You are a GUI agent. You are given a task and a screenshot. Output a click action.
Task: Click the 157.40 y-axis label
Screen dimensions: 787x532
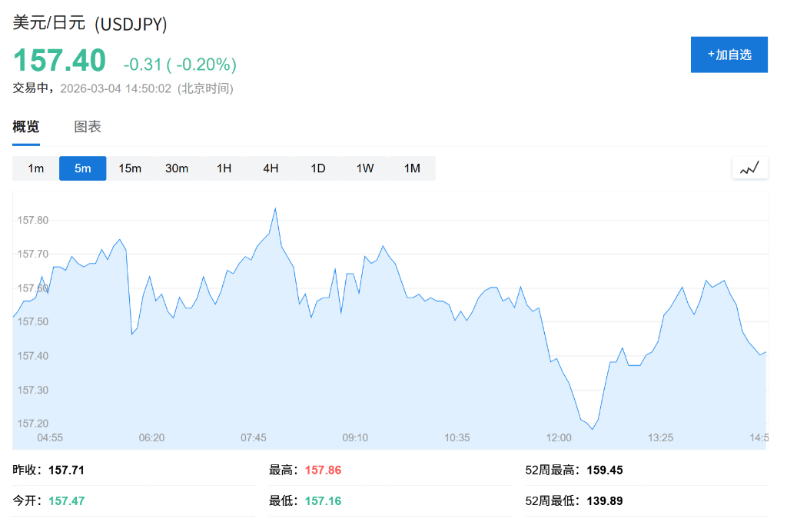tap(33, 356)
